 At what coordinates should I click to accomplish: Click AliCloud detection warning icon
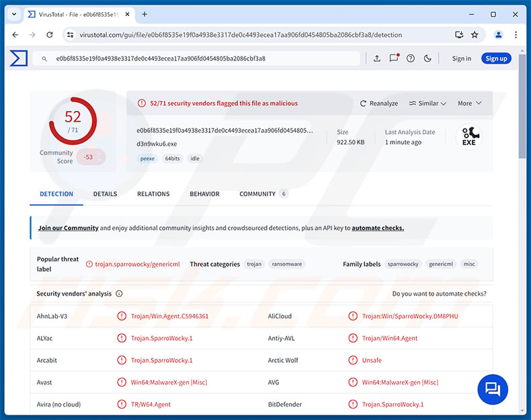click(x=353, y=316)
